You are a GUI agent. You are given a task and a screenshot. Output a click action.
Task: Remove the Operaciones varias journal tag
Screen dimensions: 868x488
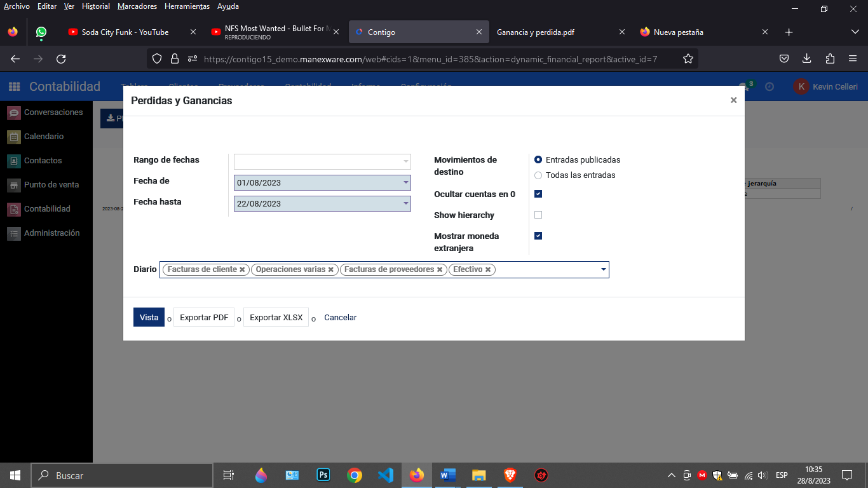[330, 269]
